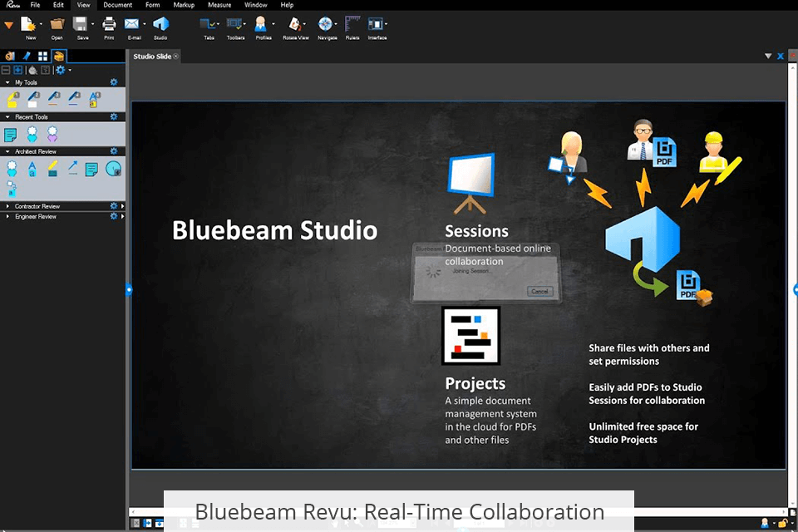The height and width of the screenshot is (532, 798).
Task: Open the Edit menu
Action: pyautogui.click(x=58, y=5)
